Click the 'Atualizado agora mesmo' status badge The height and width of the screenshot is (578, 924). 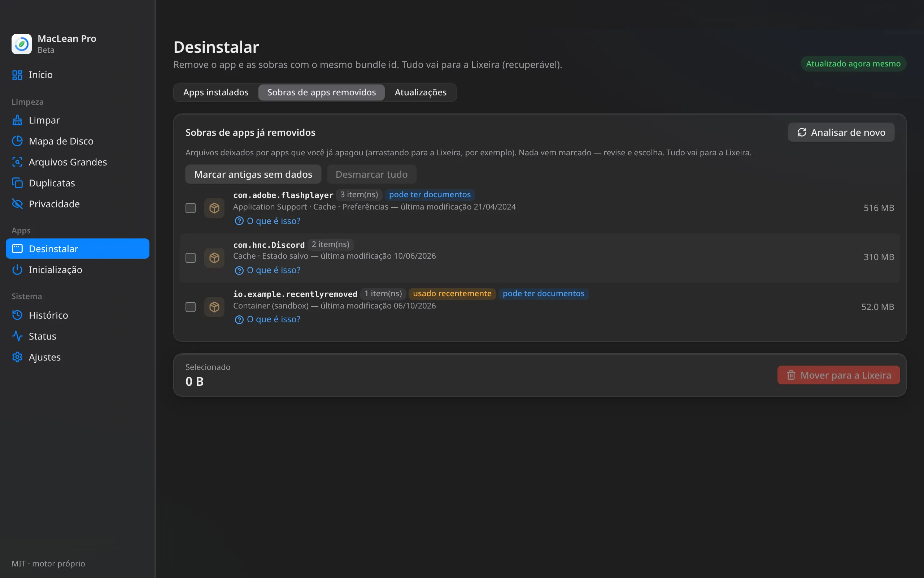[x=853, y=64]
